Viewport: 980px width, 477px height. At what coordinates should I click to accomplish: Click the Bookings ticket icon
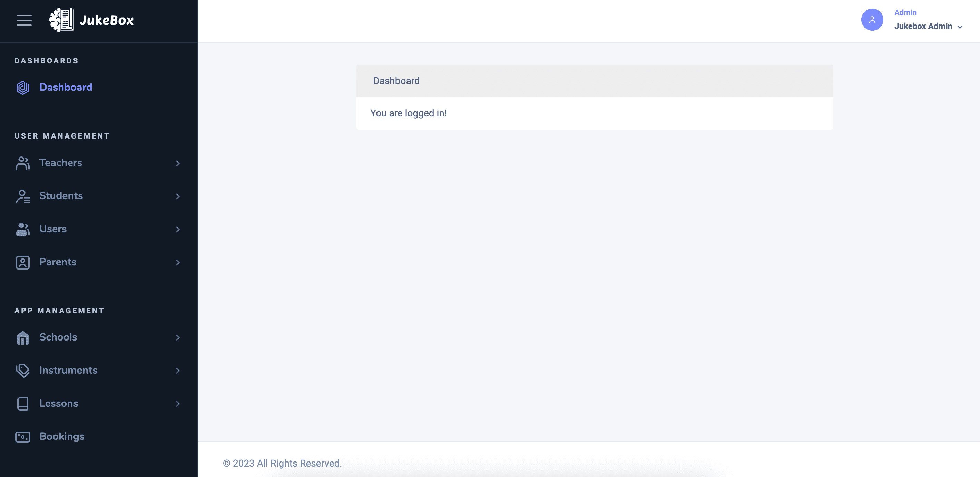pos(23,437)
